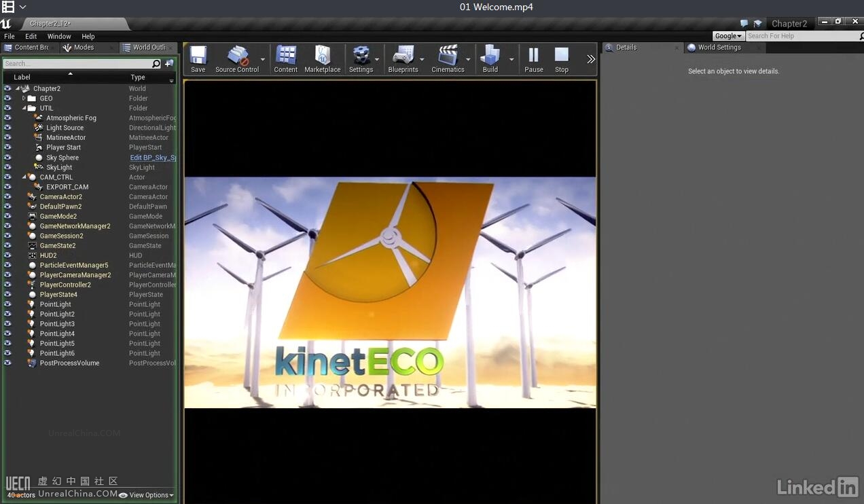Select the SkyLight actor icon
The width and height of the screenshot is (864, 504).
(39, 167)
